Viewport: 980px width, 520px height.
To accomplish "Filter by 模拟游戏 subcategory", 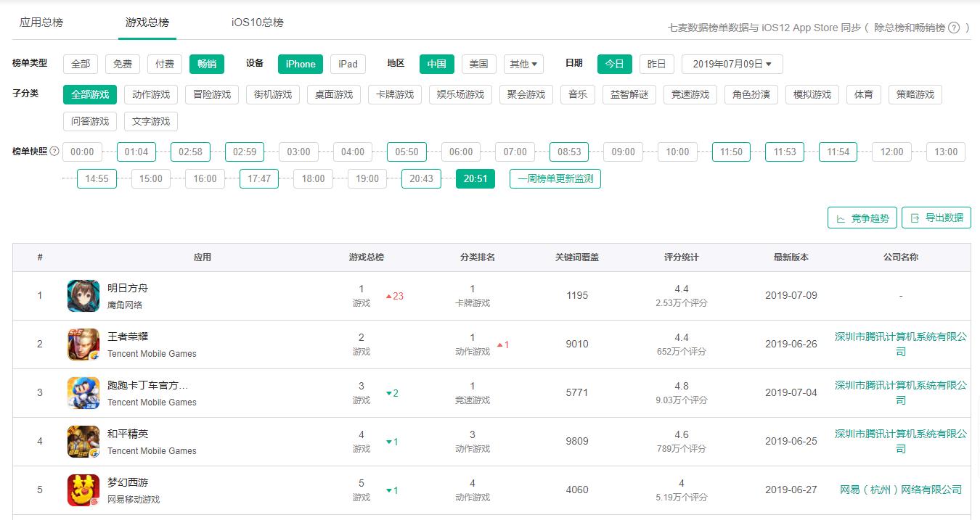I will (812, 94).
